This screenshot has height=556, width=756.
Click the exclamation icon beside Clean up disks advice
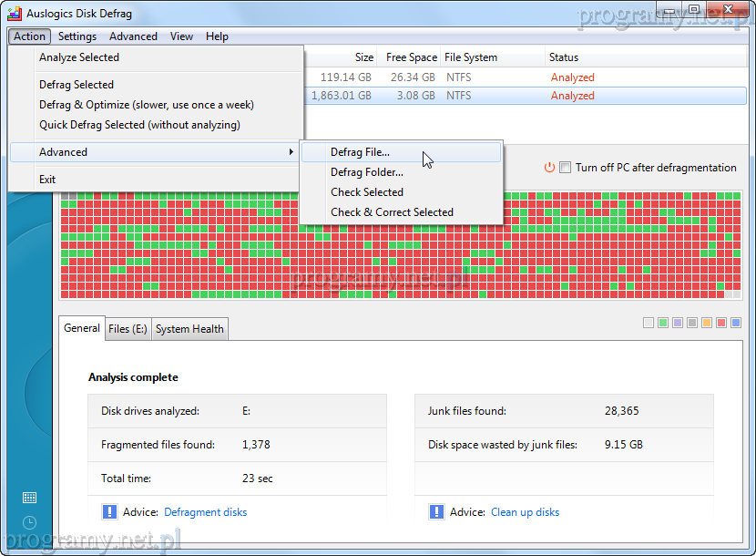tap(435, 512)
